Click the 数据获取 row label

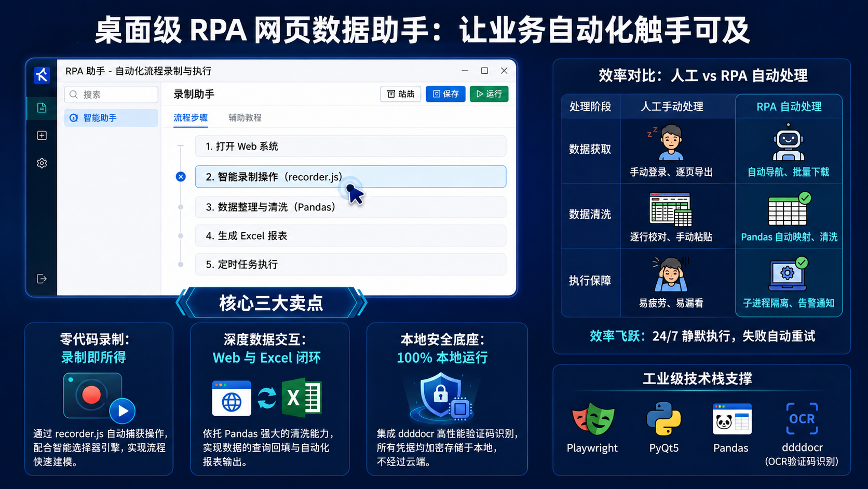point(590,149)
